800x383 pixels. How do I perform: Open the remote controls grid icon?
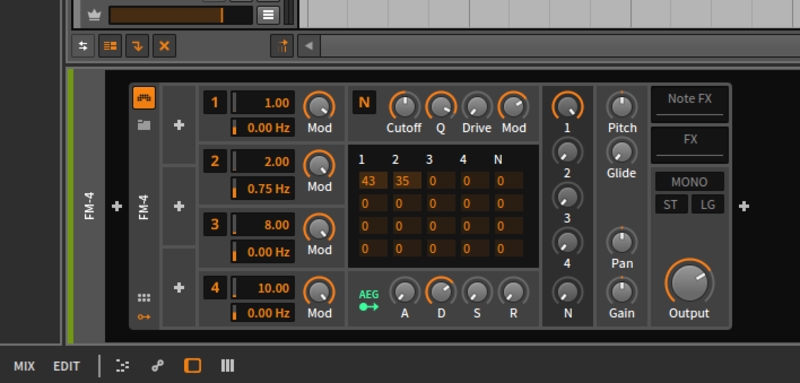pyautogui.click(x=144, y=298)
